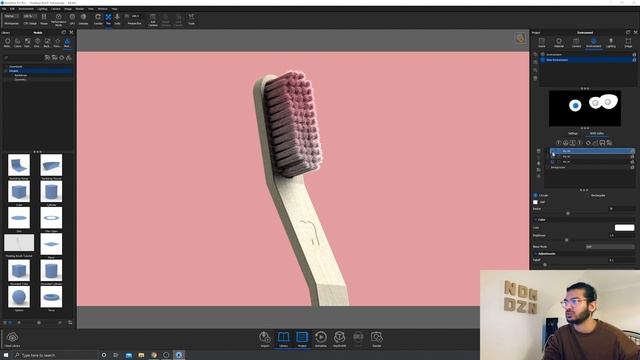640x360 pixels.
Task: Open the Backplates library tab icon
Action: 47,42
